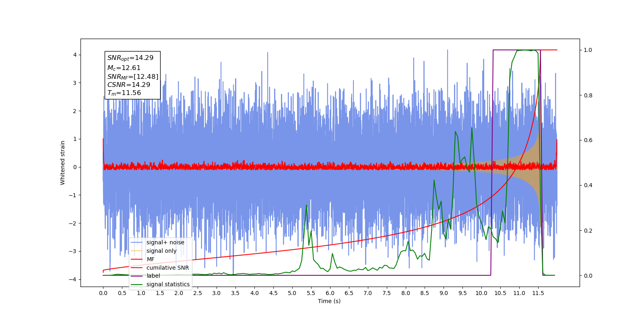Click the 0.0 tick on the time axis

tap(103, 293)
